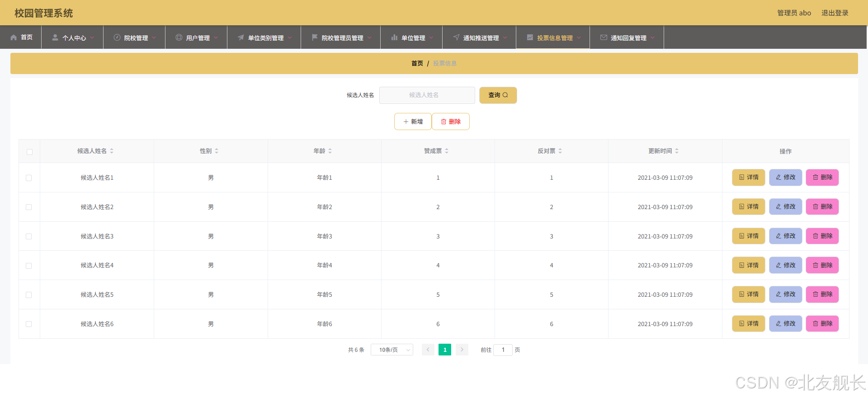Screen dimensions: 868x397
Task: Open the 10条/页 page size dropdown
Action: pos(392,350)
